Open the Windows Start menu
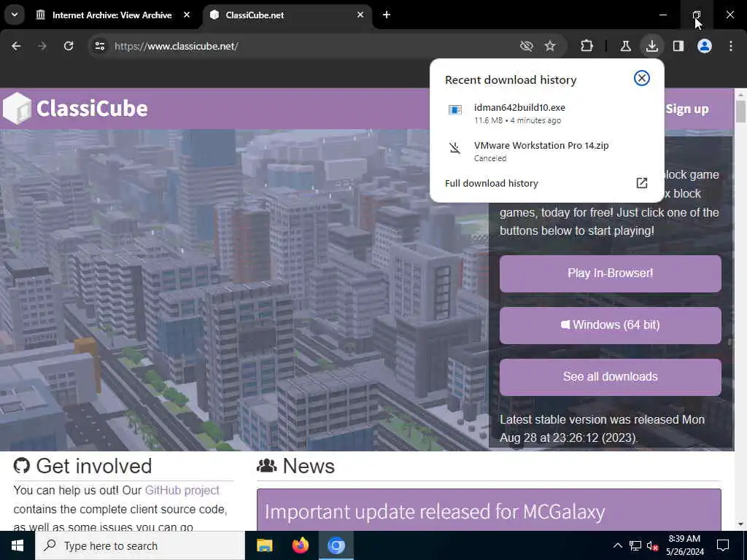 18,545
